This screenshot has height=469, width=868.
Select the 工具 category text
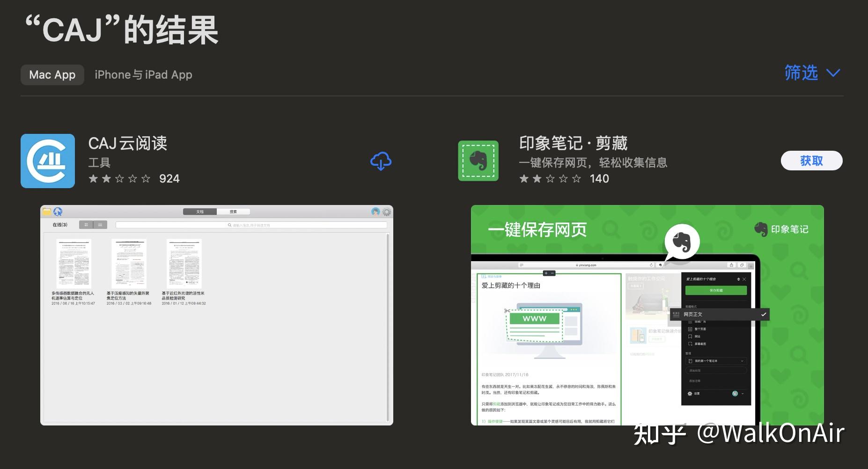[99, 162]
